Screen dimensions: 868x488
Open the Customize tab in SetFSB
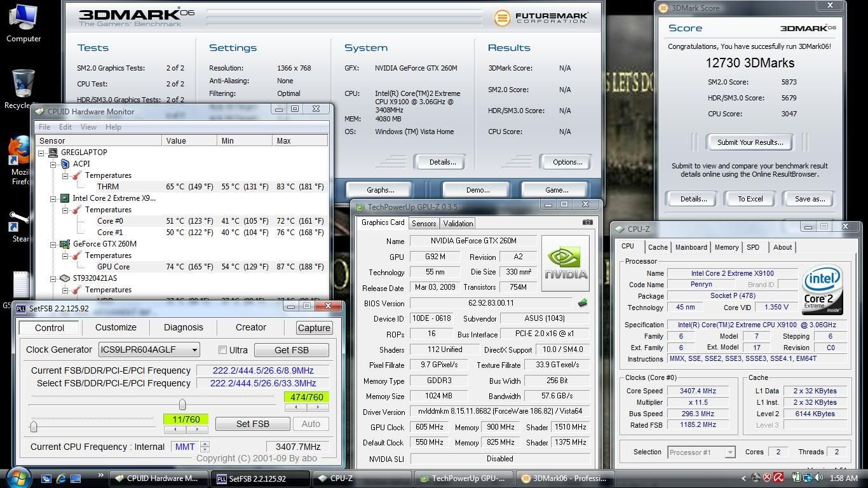point(116,327)
